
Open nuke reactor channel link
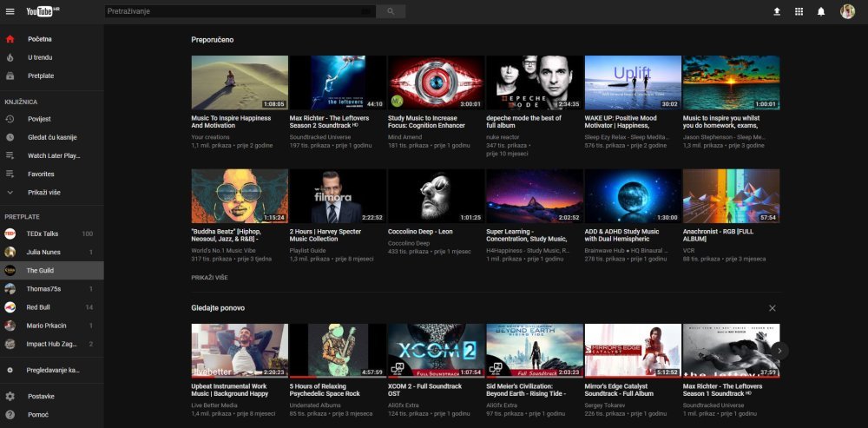click(503, 137)
